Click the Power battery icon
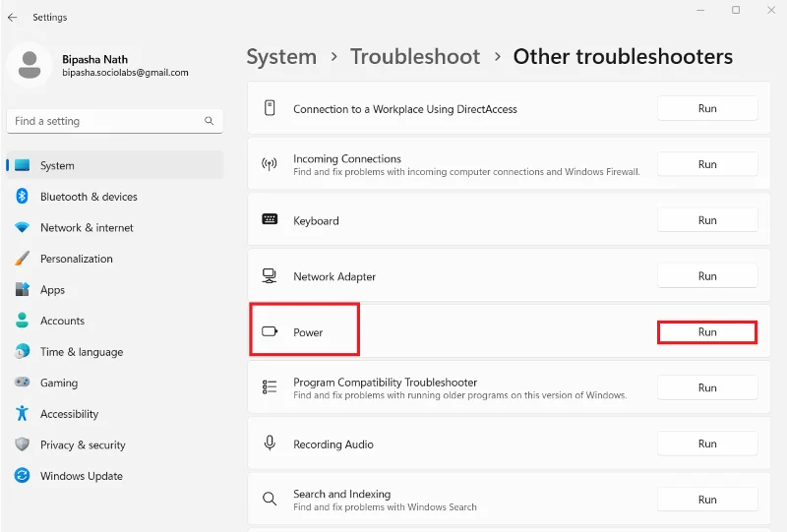The image size is (787, 532). coord(270,331)
